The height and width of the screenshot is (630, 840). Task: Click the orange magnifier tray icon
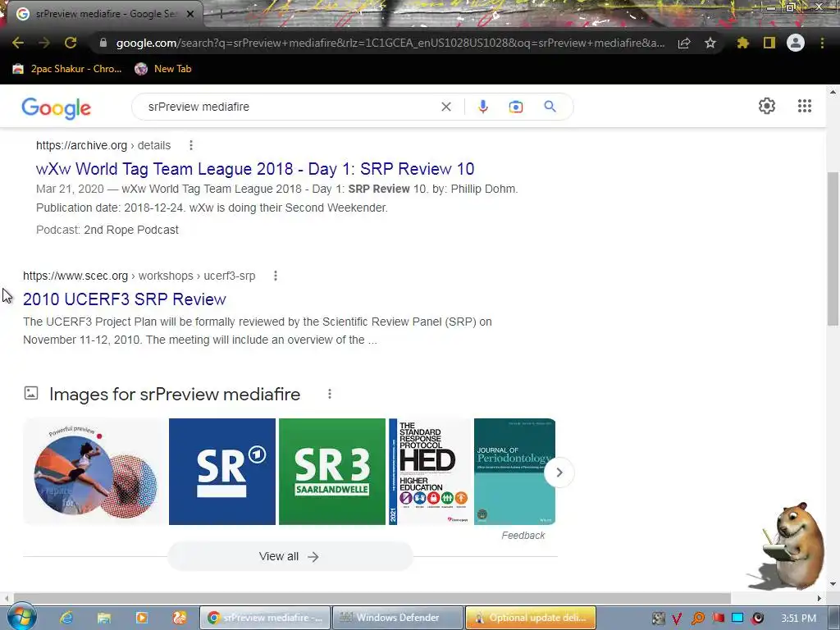[698, 619]
